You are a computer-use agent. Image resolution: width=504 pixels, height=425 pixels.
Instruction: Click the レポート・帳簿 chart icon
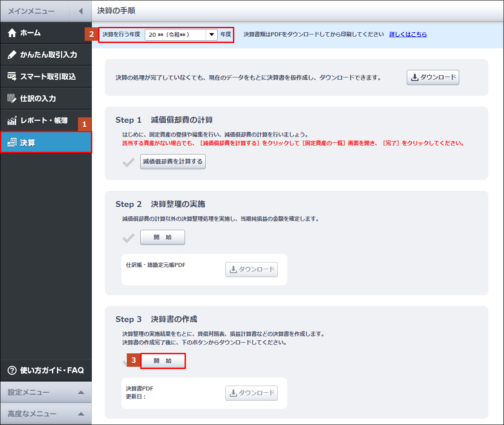pyautogui.click(x=12, y=120)
